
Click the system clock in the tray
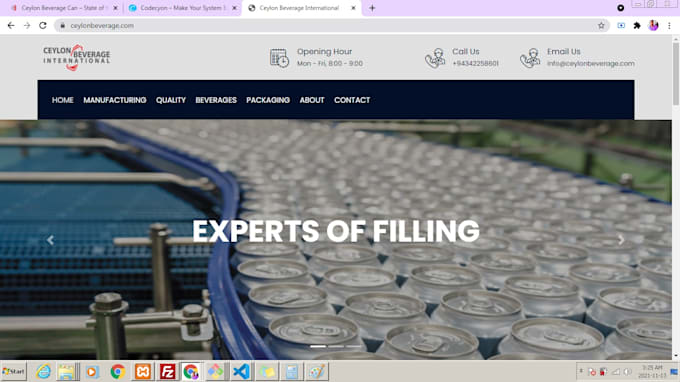(x=652, y=372)
